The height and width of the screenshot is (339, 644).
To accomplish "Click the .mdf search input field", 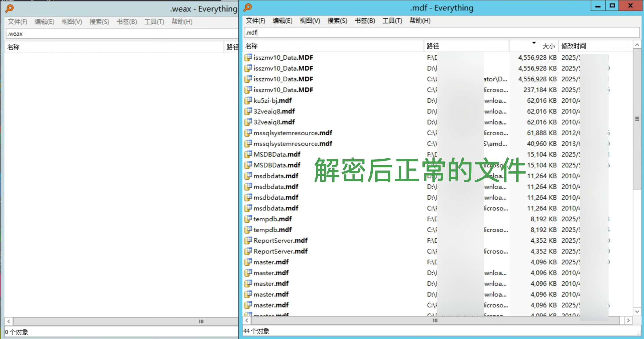I will [441, 32].
